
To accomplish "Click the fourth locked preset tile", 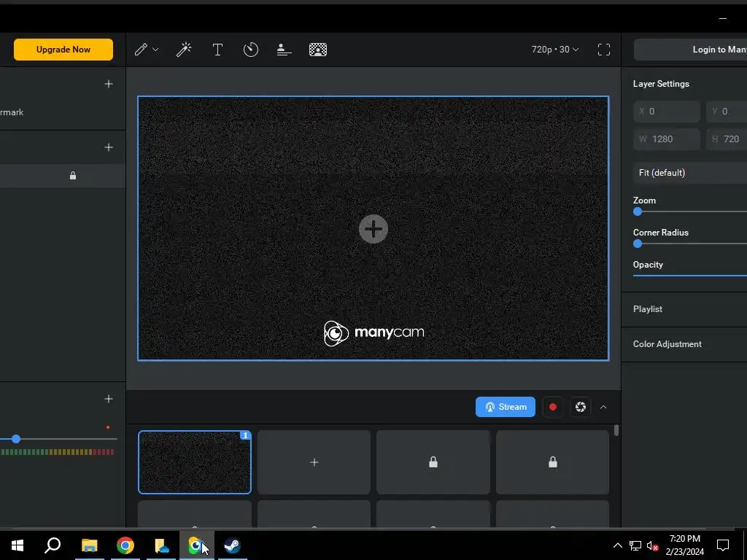I will 553,462.
